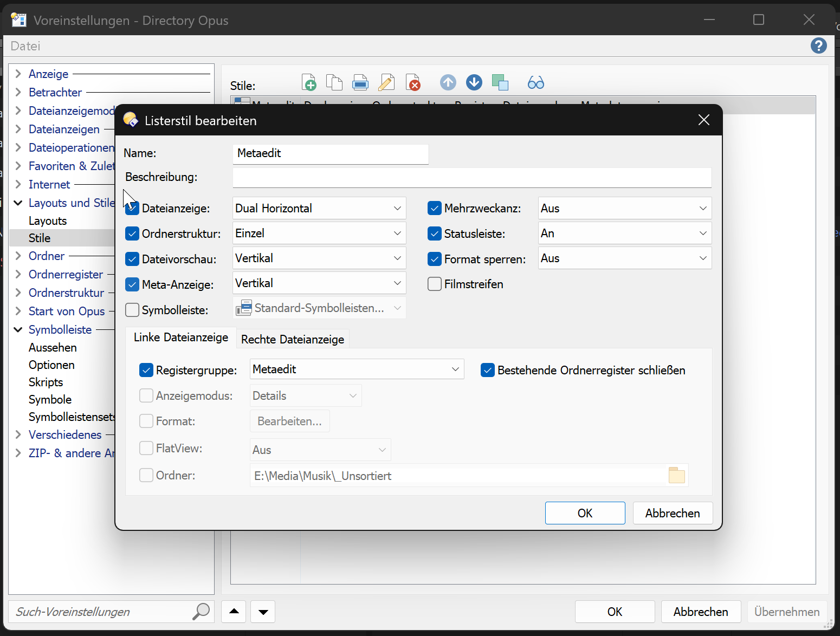This screenshot has height=636, width=840.
Task: Click the green and blue squares icon
Action: (x=500, y=82)
